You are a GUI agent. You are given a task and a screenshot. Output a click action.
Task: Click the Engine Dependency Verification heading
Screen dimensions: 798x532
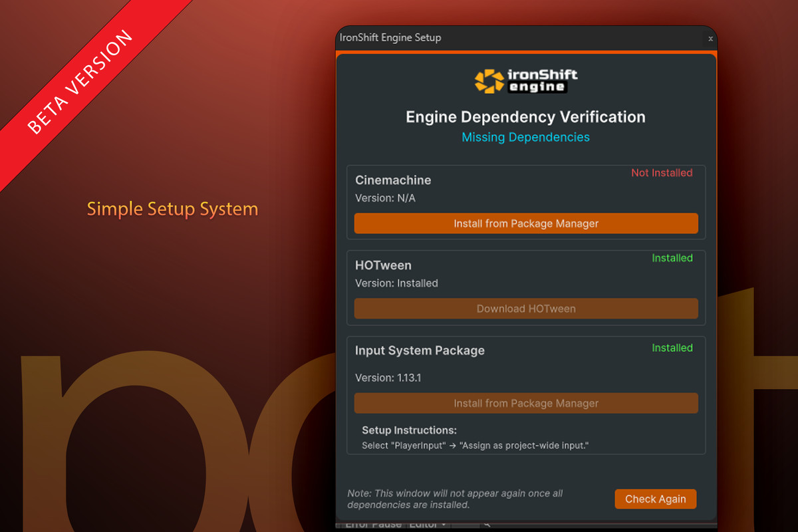tap(526, 117)
